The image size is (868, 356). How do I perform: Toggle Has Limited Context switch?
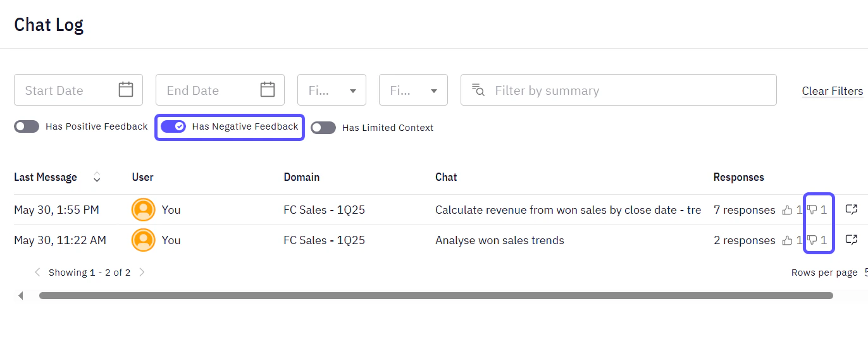pos(323,128)
